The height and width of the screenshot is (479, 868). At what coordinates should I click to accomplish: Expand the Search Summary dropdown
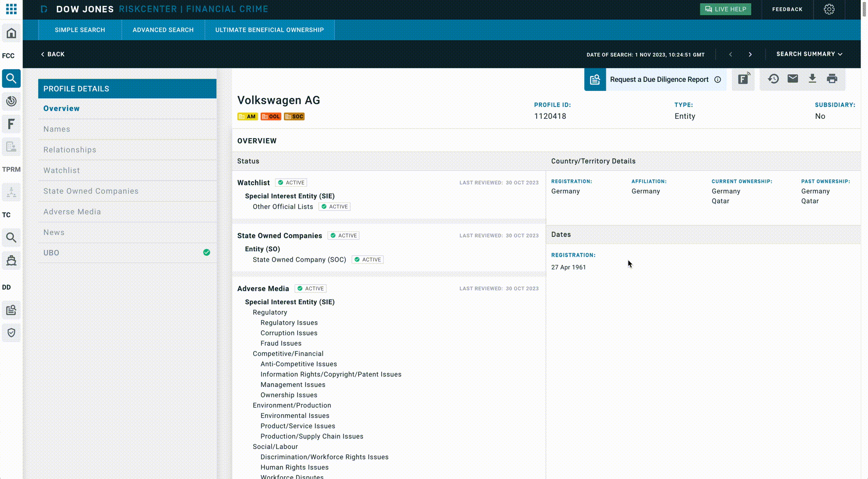[x=809, y=54]
